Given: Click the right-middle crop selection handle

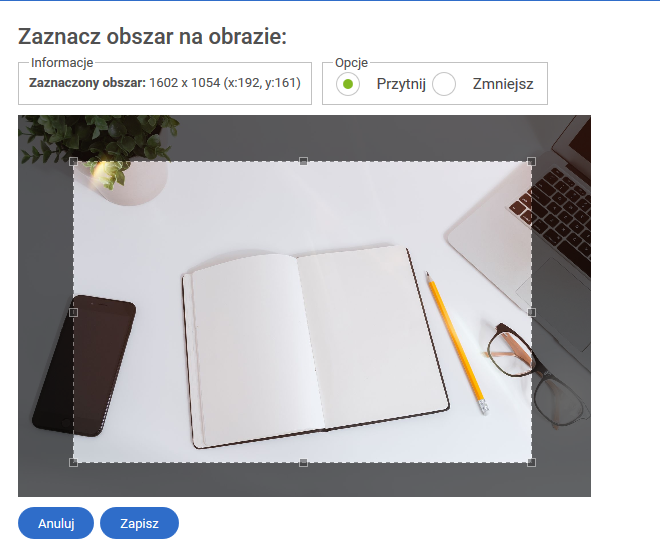Looking at the screenshot, I should (x=532, y=312).
